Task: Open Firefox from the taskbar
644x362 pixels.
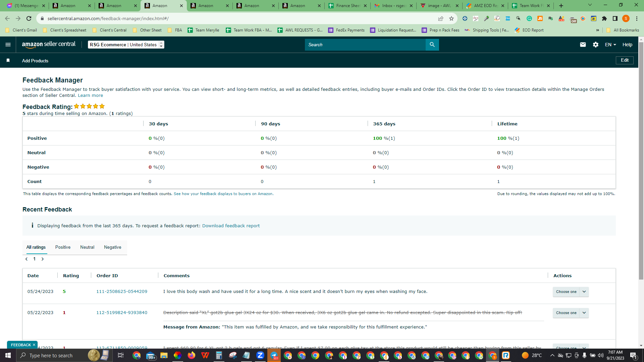Action: (192, 355)
